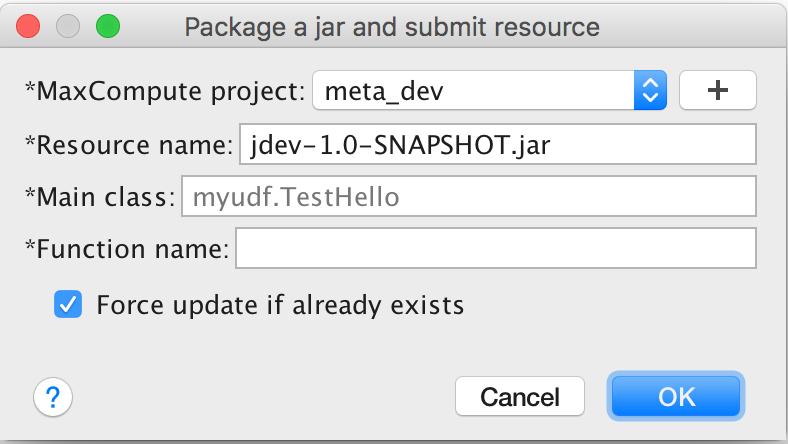Viewport: 788px width, 444px height.
Task: Click the Main class label
Action: (100, 197)
